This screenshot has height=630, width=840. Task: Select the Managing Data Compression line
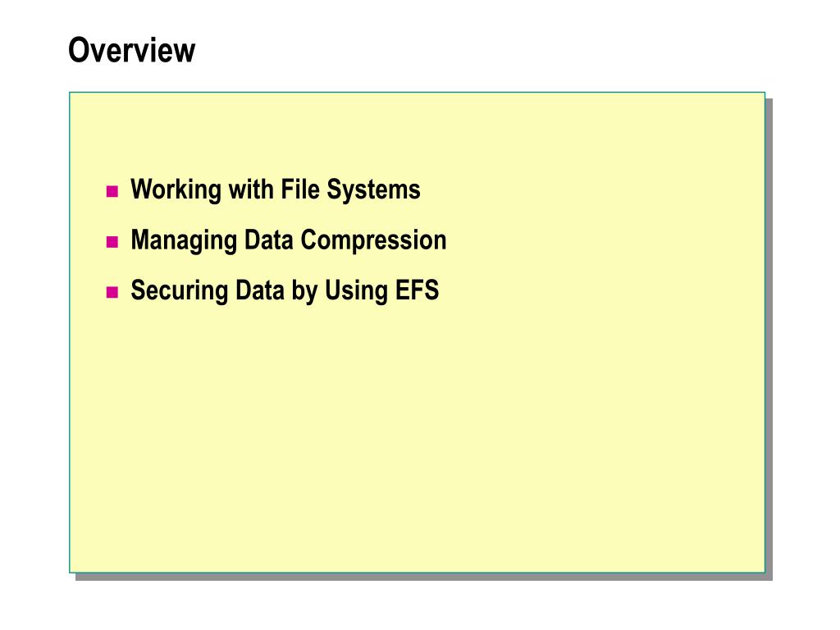[288, 240]
